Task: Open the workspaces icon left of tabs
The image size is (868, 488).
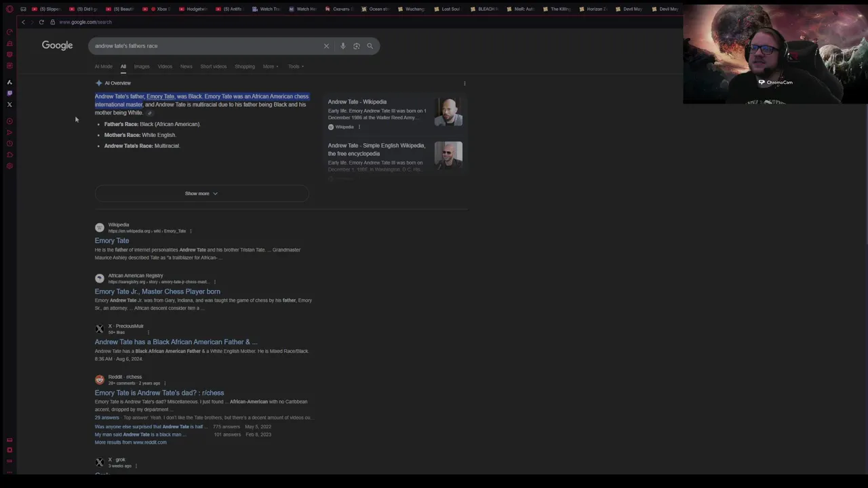Action: (23, 9)
